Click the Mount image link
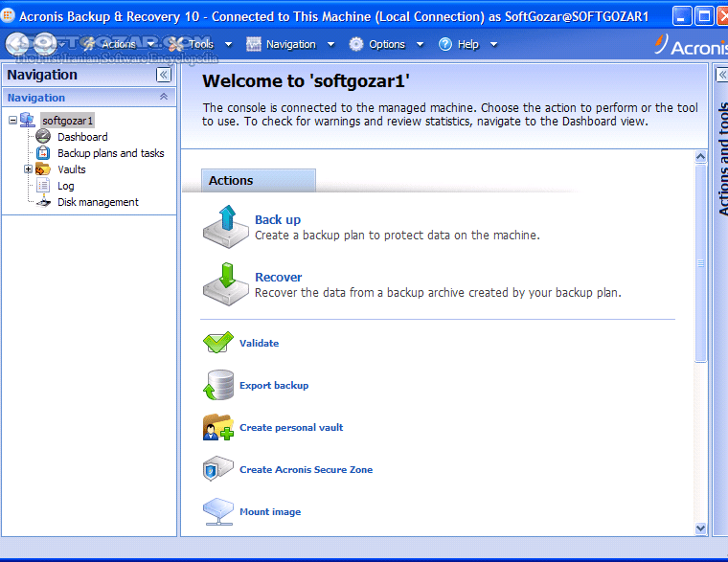This screenshot has width=728, height=562. point(270,512)
